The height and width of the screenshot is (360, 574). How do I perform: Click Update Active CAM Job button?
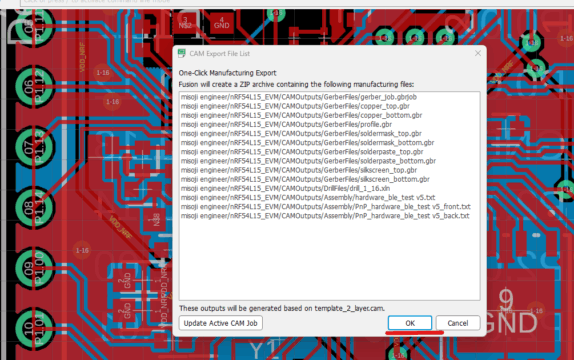220,323
